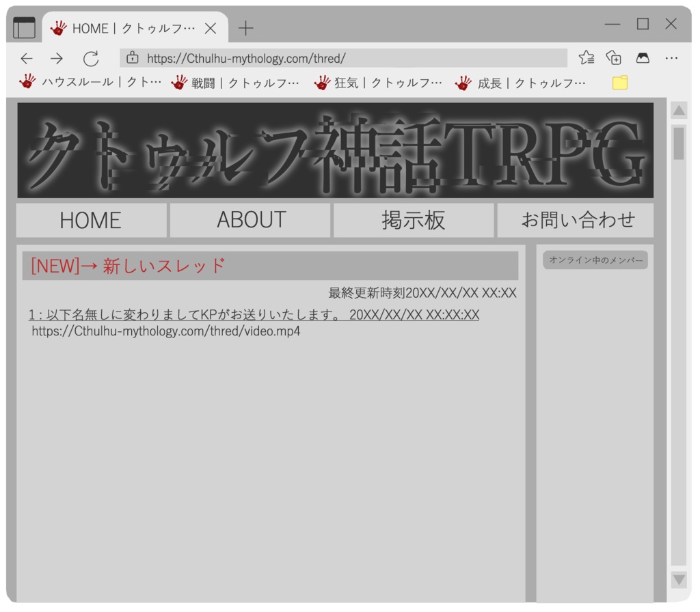Click the red handprint favicon on the active tab

[57, 28]
